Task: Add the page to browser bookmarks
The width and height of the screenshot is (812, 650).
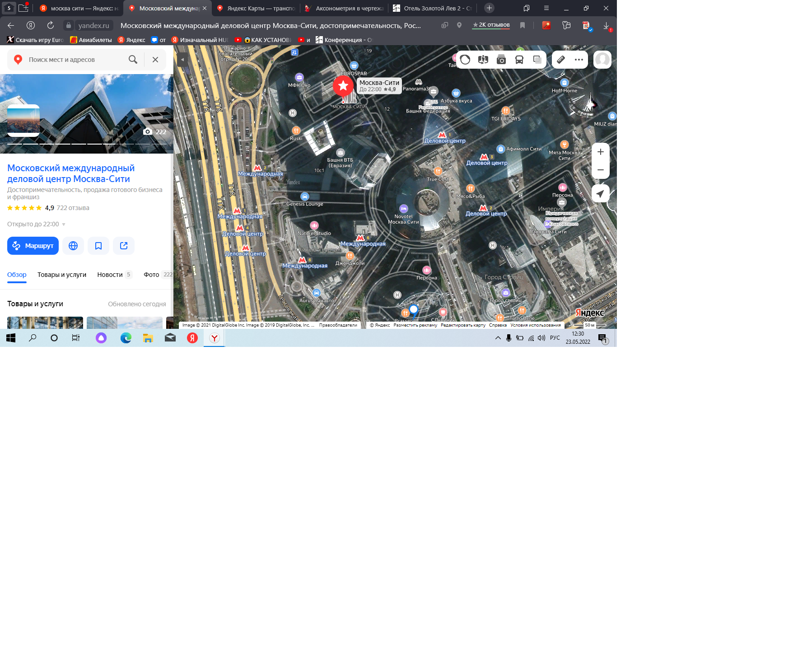Action: (523, 25)
